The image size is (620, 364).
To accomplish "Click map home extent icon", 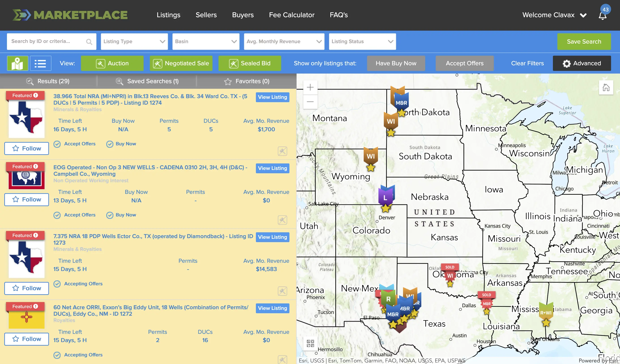I will pos(606,87).
